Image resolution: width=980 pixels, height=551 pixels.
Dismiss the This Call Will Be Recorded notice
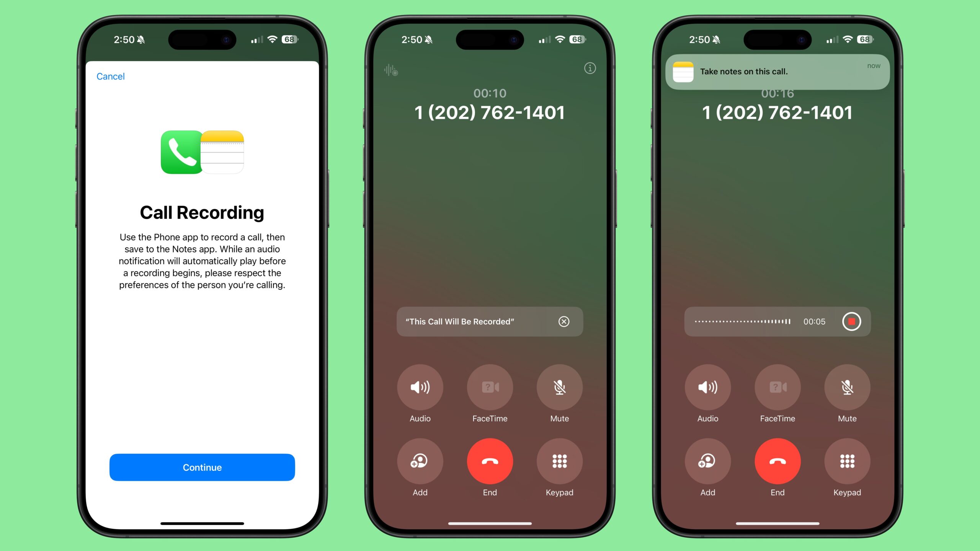click(564, 321)
